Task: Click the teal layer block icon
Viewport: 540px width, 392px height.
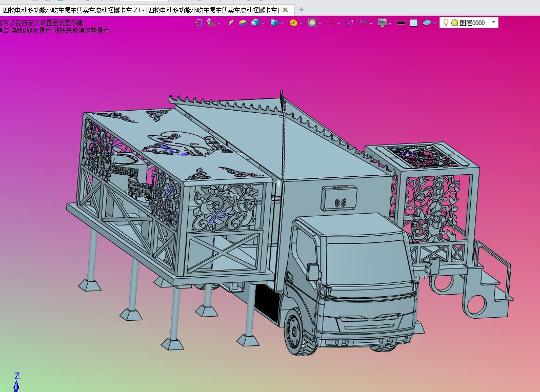Action: [427, 23]
